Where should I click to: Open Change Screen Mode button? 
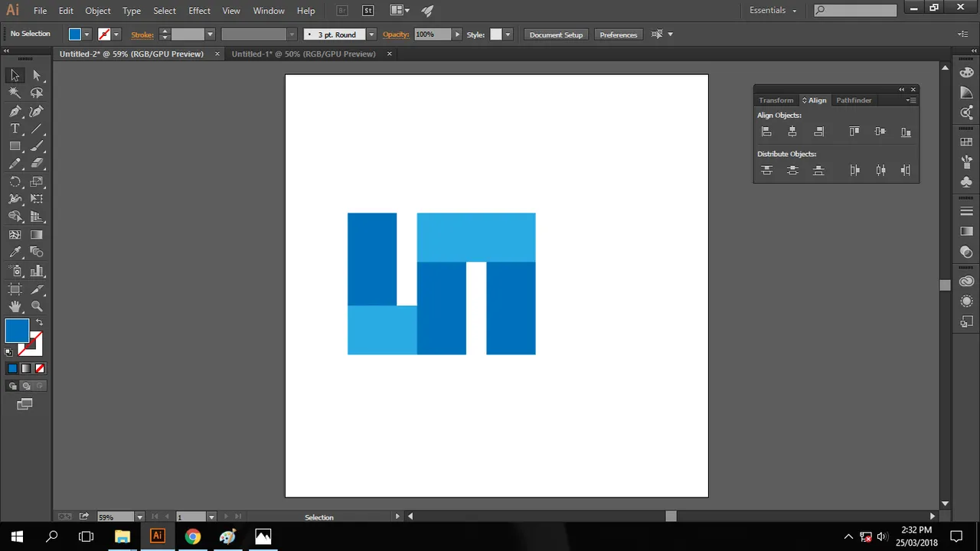click(24, 404)
